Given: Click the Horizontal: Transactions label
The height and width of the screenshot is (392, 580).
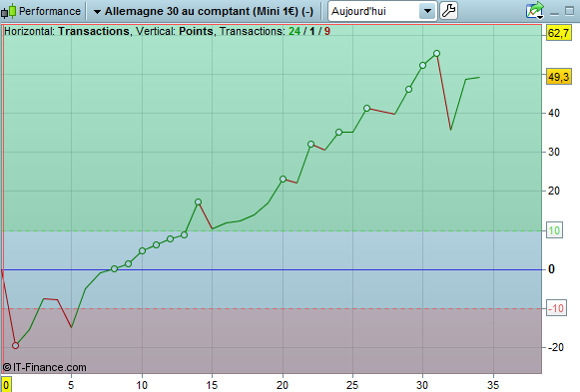Looking at the screenshot, I should point(67,31).
